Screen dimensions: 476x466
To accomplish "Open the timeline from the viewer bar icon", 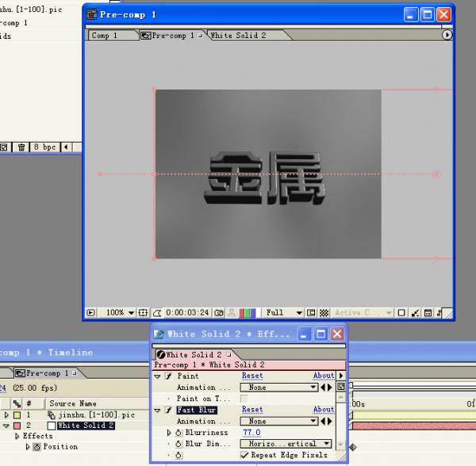I will coord(428,312).
